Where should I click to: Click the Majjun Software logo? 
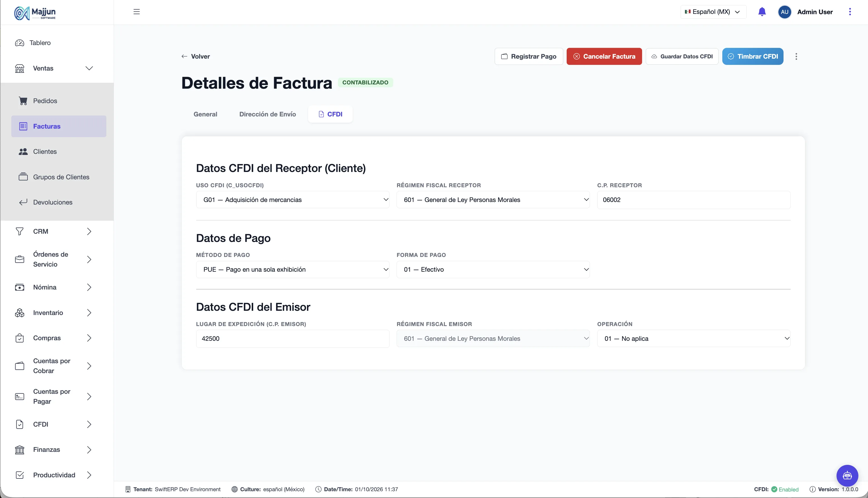pyautogui.click(x=35, y=13)
